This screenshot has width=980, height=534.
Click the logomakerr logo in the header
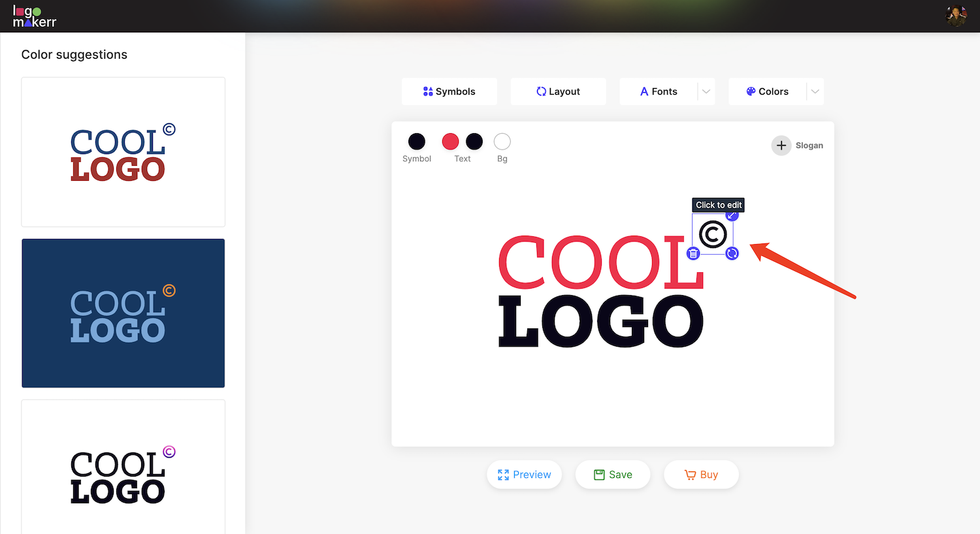pos(34,16)
